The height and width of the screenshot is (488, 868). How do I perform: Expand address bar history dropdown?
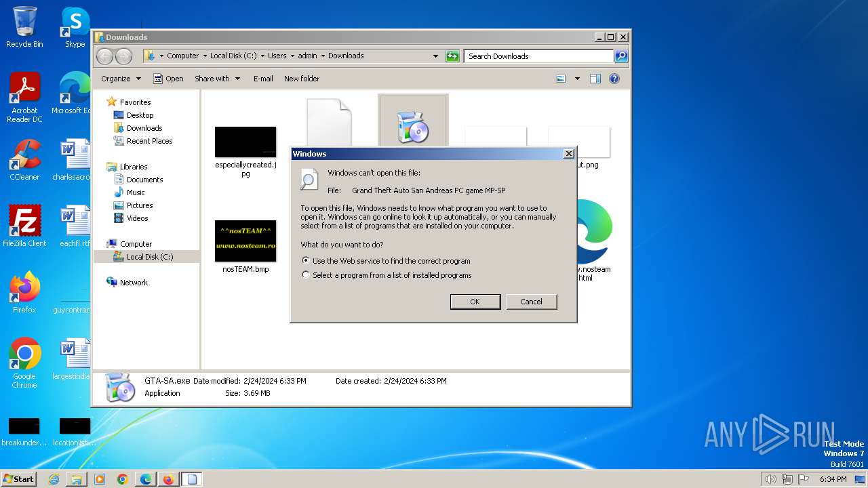(435, 56)
